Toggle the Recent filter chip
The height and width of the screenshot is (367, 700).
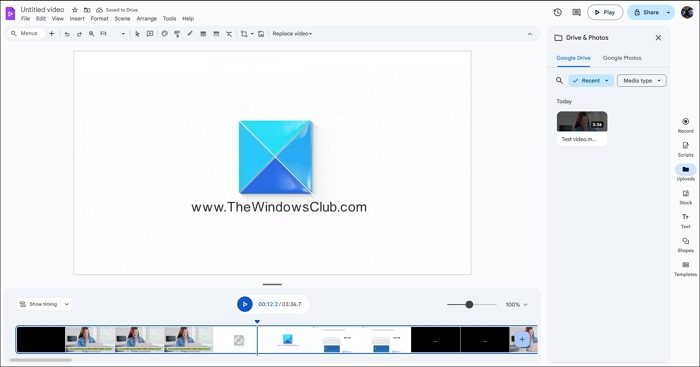point(591,80)
